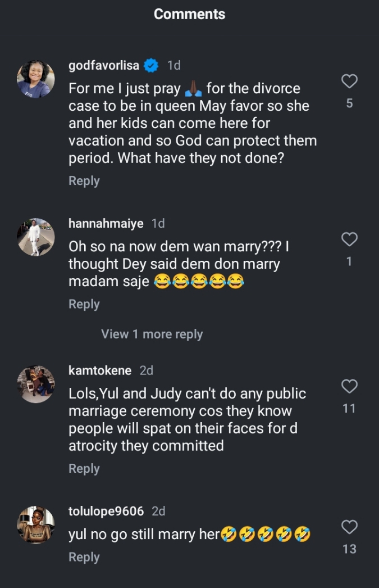379x588 pixels.
Task: Open godfavorlisa's profile picture
Action: [36, 79]
